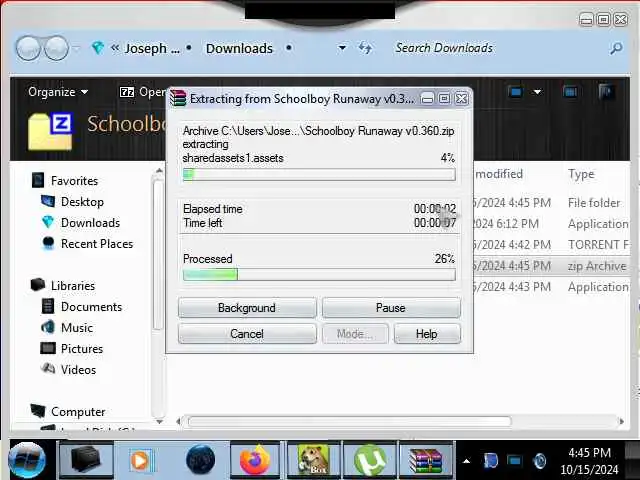This screenshot has width=640, height=480.
Task: Click the diamond Downloads icon in sidebar
Action: pos(48,222)
